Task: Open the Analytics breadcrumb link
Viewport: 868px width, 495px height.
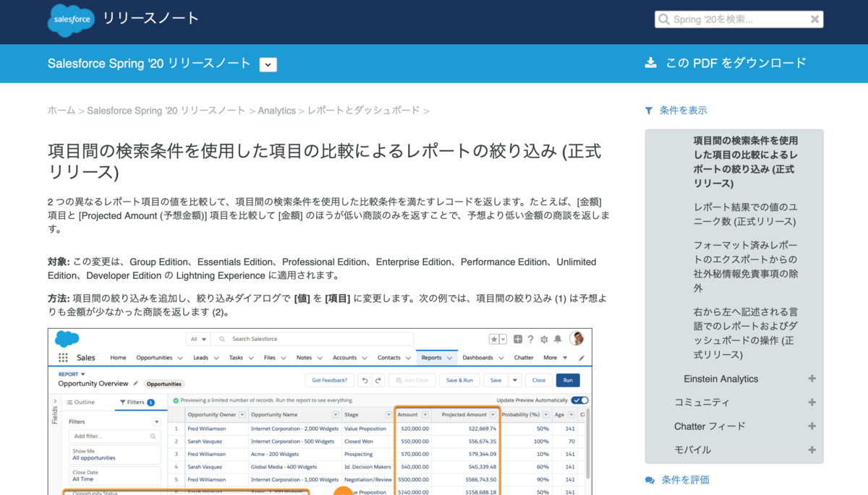Action: coord(277,111)
